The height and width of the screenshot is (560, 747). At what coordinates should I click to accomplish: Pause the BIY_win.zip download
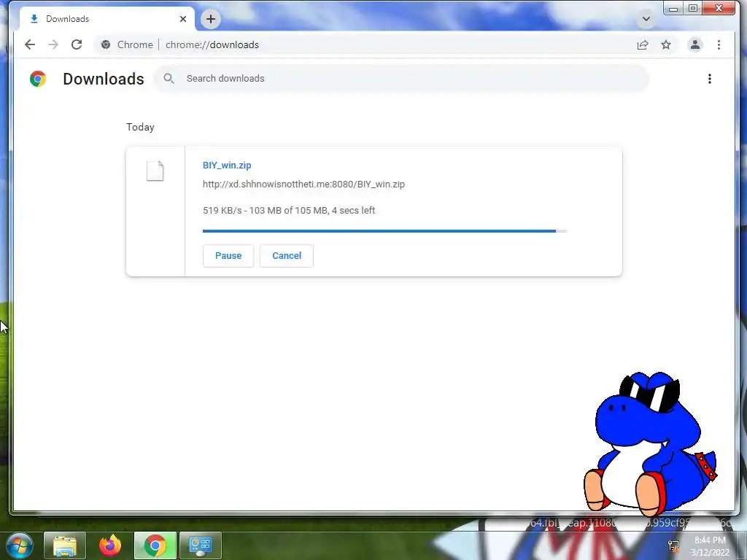click(228, 256)
